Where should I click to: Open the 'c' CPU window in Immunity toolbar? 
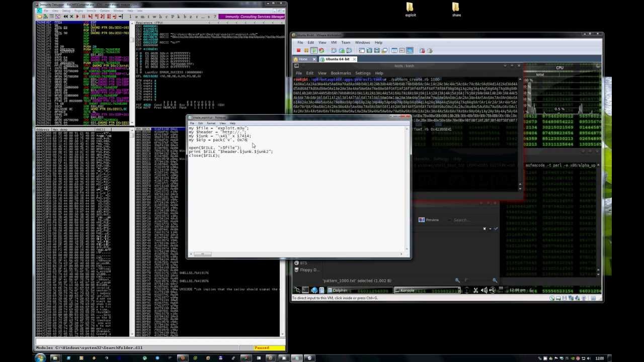(167, 17)
